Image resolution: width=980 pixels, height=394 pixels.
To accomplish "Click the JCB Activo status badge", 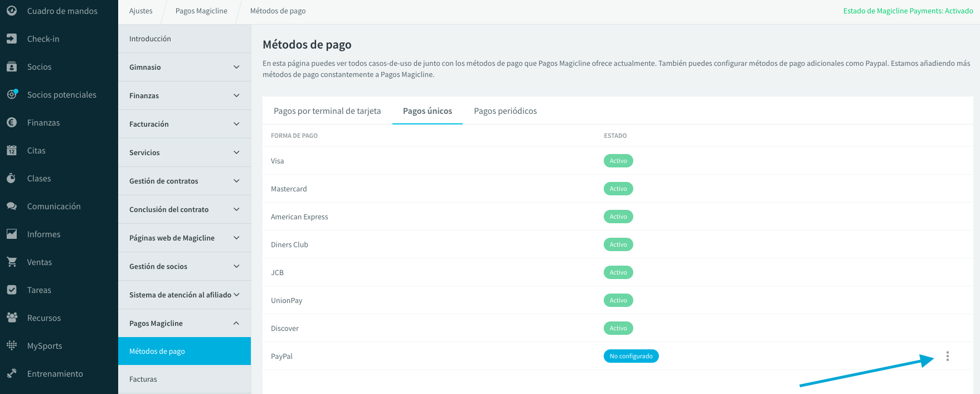I will [618, 272].
